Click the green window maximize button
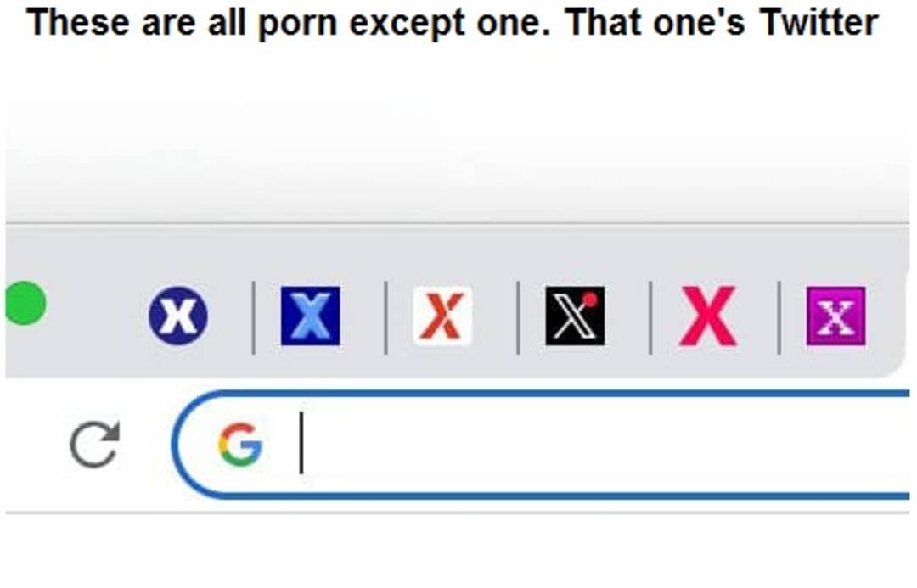 point(25,303)
